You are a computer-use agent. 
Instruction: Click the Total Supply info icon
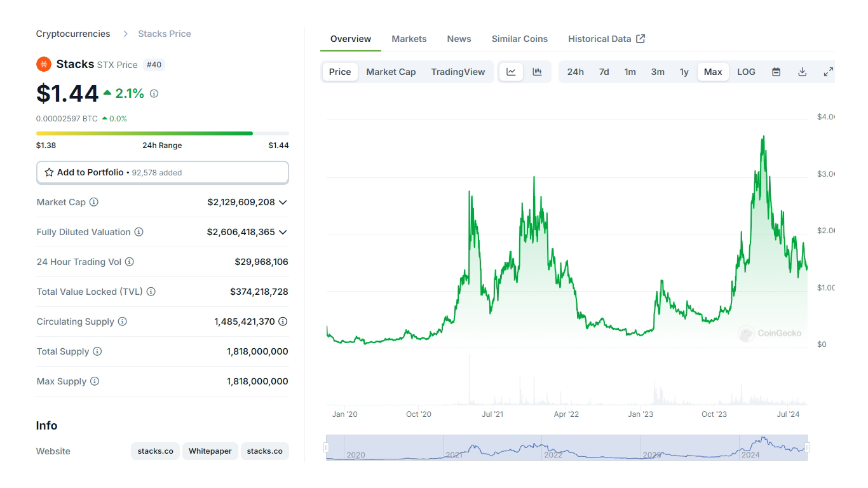coord(97,351)
